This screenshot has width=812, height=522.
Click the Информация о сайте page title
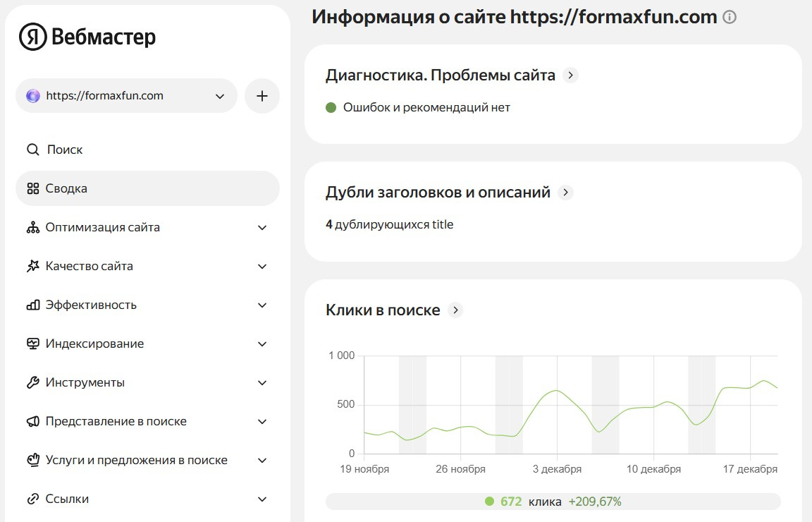(x=515, y=17)
